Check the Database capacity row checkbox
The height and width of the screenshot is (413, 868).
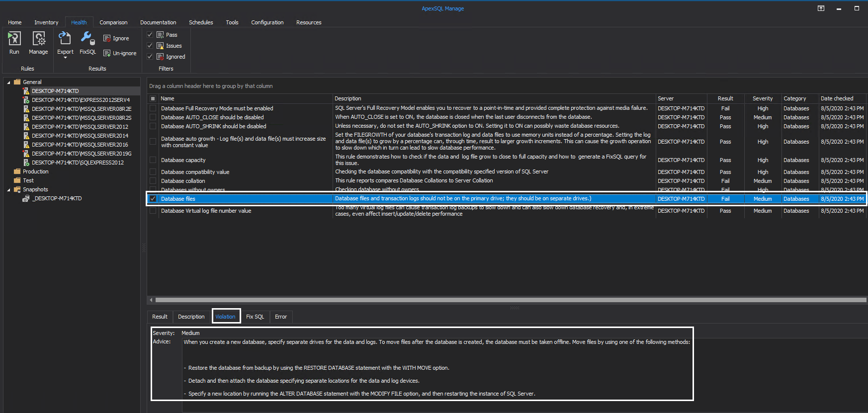click(x=153, y=160)
